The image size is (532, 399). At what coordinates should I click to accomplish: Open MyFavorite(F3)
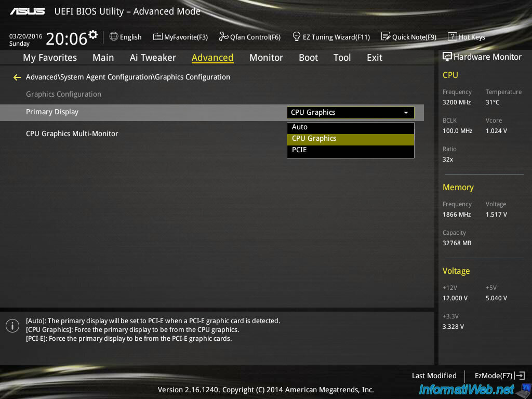coord(180,37)
